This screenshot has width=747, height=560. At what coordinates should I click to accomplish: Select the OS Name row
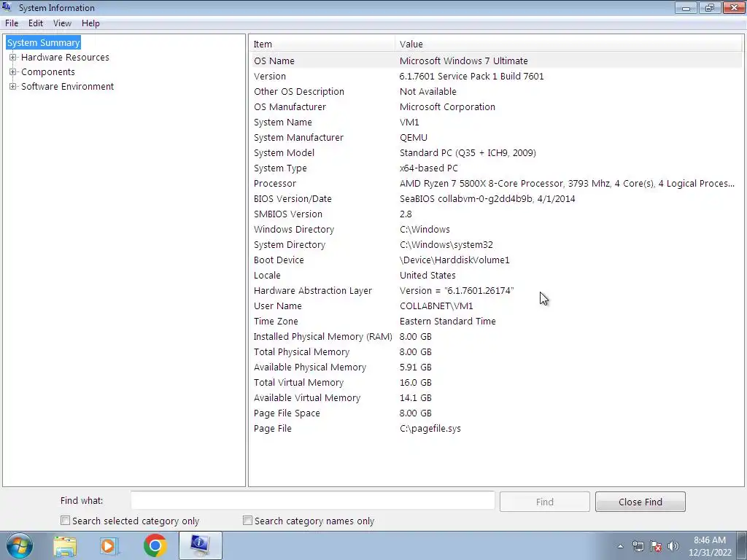(496, 61)
